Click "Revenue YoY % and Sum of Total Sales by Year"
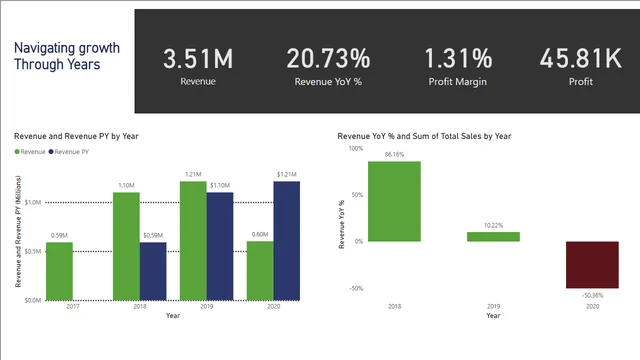The image size is (640, 360). click(424, 136)
